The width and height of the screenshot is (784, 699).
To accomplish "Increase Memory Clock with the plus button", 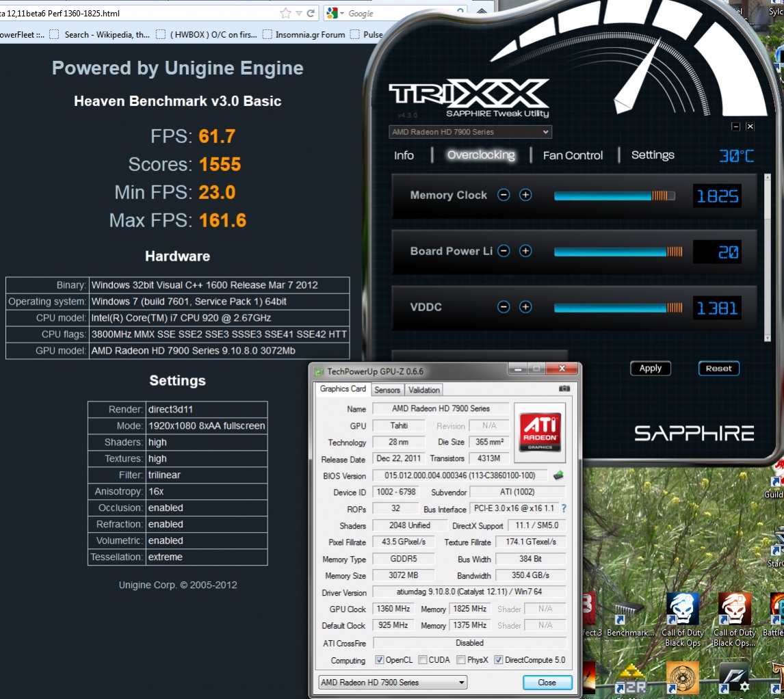I will click(525, 195).
